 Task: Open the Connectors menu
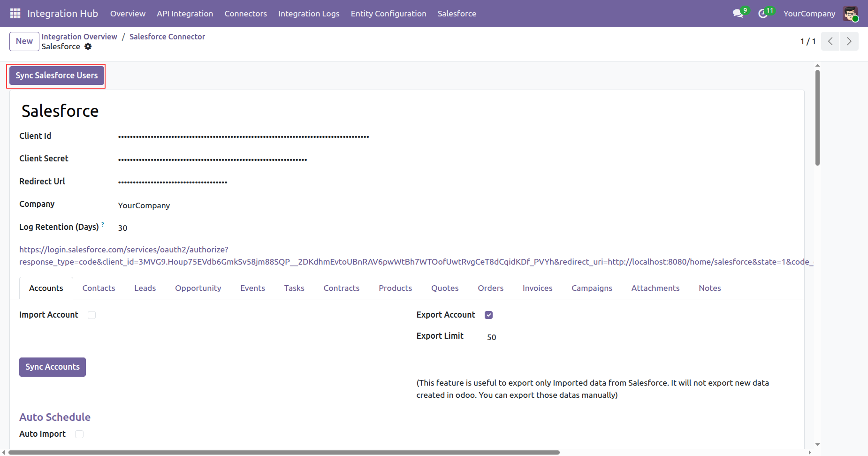coord(245,14)
